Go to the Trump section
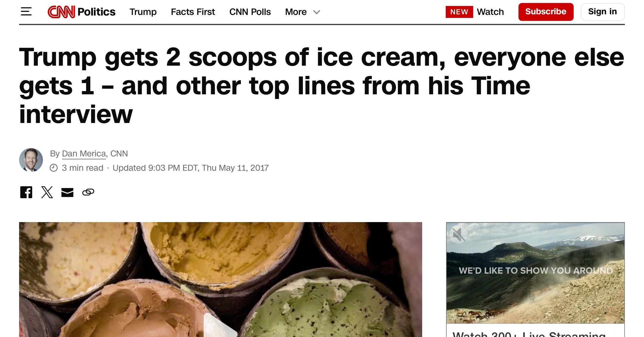 143,12
